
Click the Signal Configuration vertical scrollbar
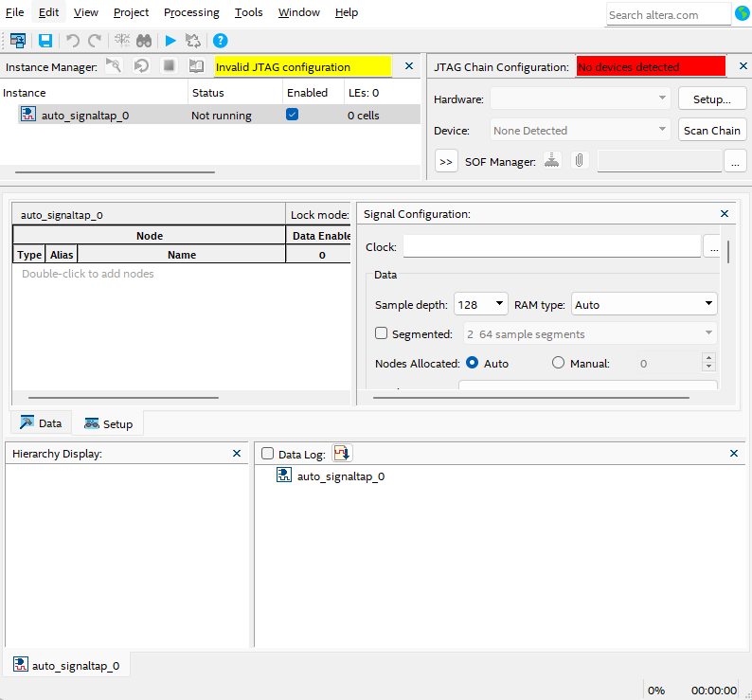[728, 252]
